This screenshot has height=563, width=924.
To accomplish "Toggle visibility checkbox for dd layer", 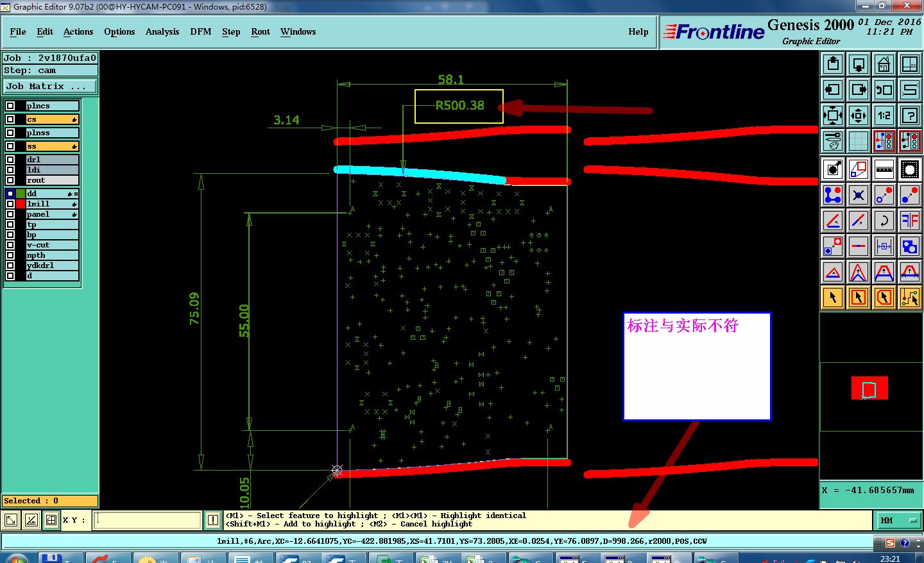I will 10,194.
